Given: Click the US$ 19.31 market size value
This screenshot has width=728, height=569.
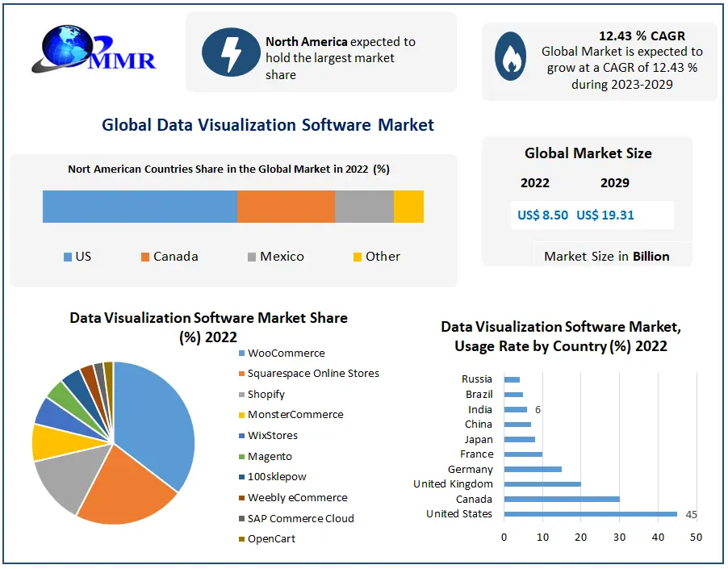Looking at the screenshot, I should point(605,215).
